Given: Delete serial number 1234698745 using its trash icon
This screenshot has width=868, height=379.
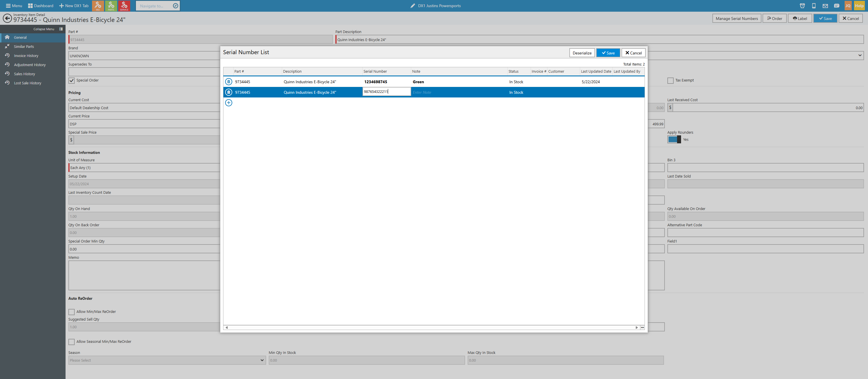Looking at the screenshot, I should coord(229,81).
